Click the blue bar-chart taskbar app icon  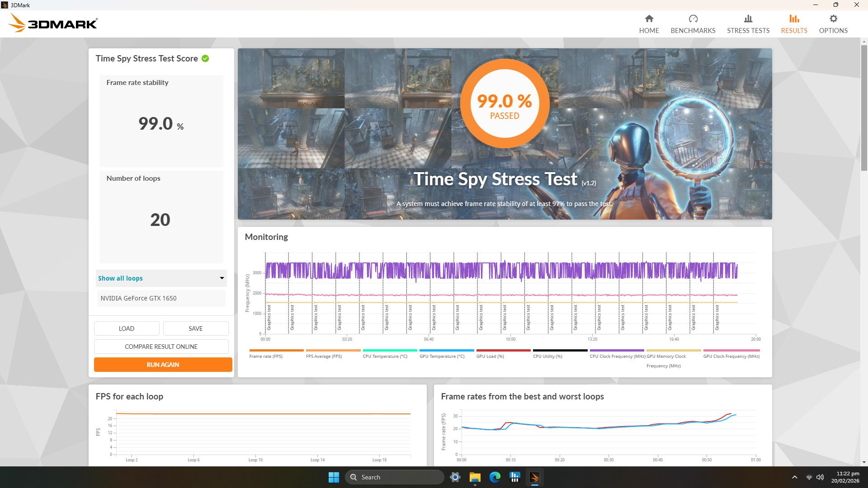(514, 477)
